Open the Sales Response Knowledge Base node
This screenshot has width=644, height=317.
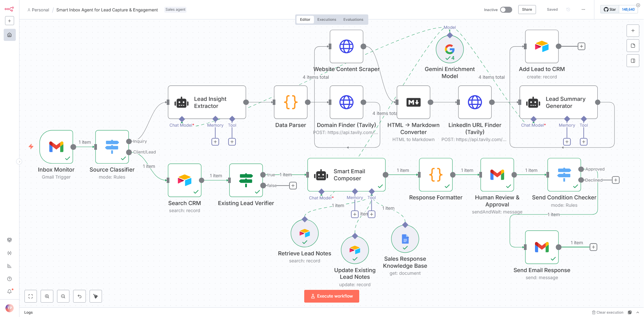tap(405, 239)
